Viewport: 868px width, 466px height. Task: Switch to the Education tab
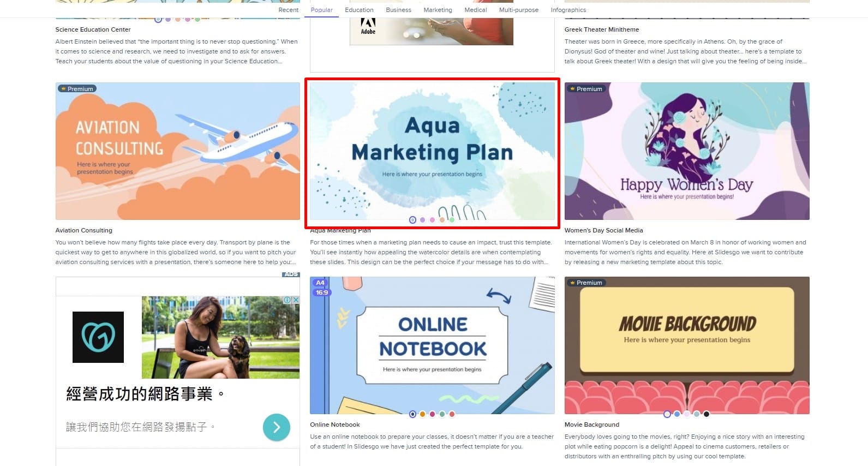[x=359, y=10]
